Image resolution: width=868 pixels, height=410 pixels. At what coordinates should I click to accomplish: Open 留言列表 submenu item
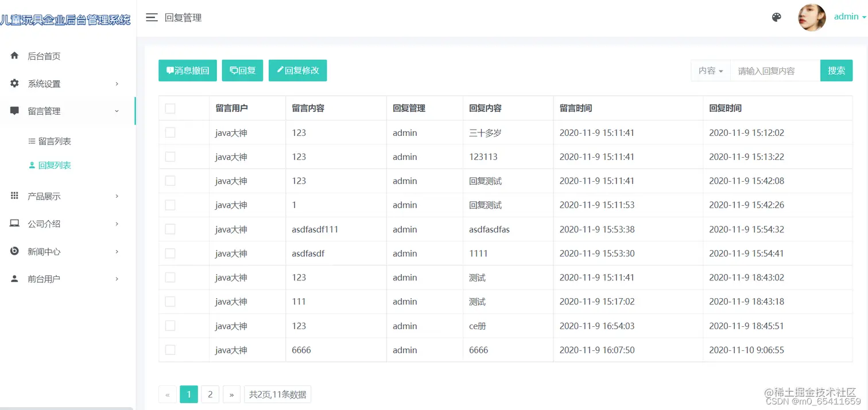click(55, 141)
